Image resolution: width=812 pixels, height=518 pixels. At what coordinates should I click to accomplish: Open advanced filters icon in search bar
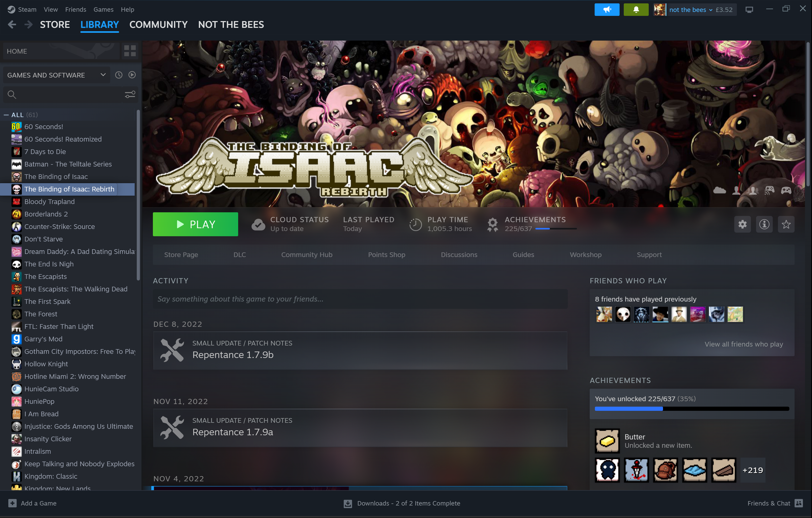coord(130,94)
